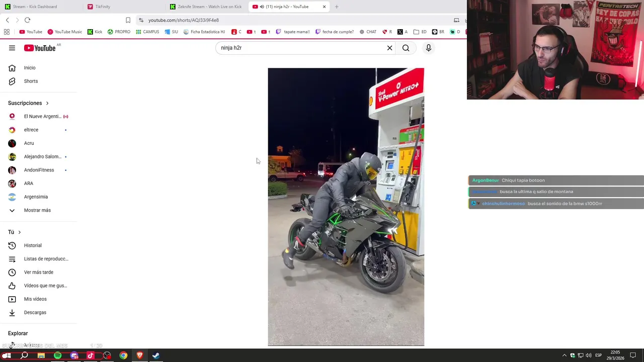Open the browser apps grid icon
Screen dimensions: 644x362
7,32
